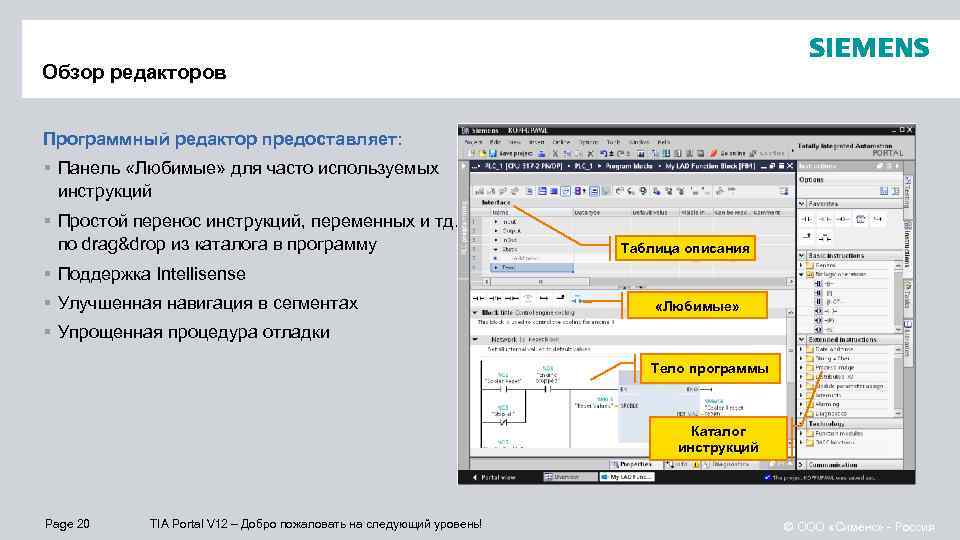Collapse the Basic instructions section
Viewport: 960px width, 540px height.
click(801, 255)
